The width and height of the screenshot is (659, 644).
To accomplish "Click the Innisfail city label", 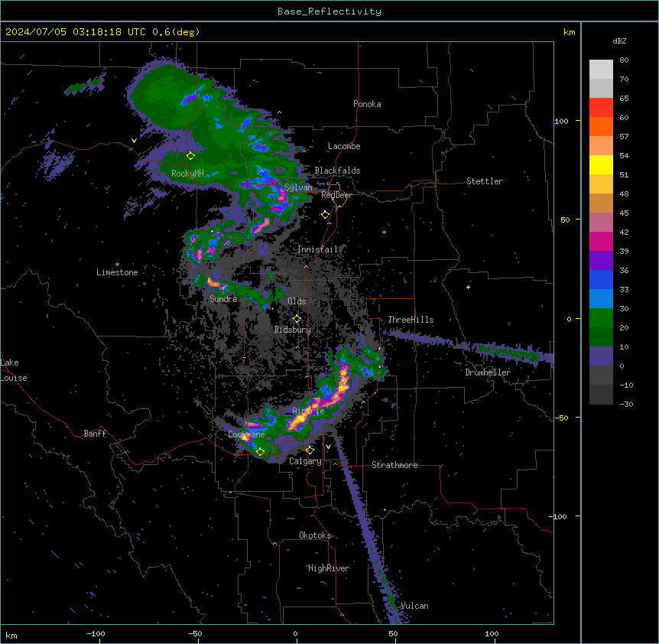I will click(318, 249).
